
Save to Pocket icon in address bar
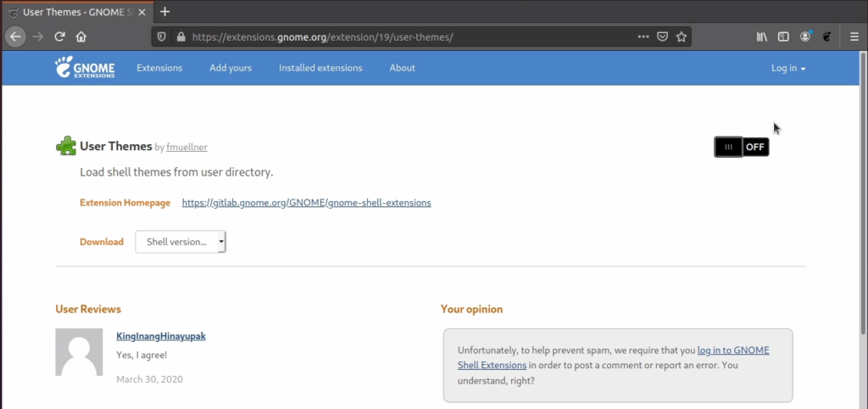click(662, 37)
